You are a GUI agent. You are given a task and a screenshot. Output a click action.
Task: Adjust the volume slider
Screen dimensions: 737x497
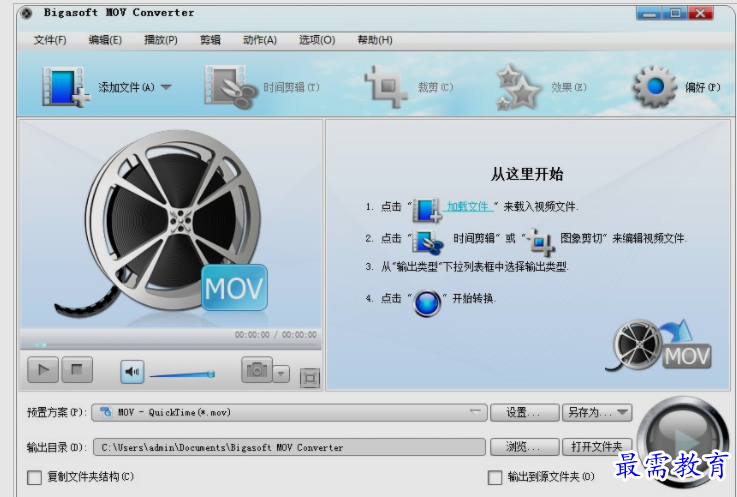coord(182,375)
